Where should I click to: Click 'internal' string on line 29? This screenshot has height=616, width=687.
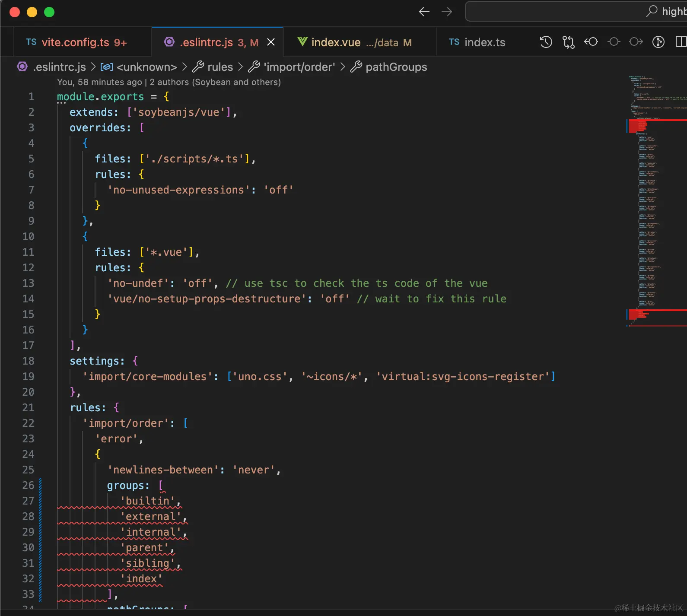click(x=150, y=532)
